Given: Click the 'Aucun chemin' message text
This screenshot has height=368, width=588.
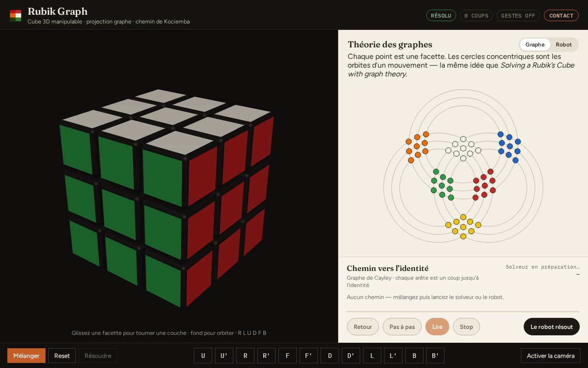Looking at the screenshot, I should click(x=425, y=297).
